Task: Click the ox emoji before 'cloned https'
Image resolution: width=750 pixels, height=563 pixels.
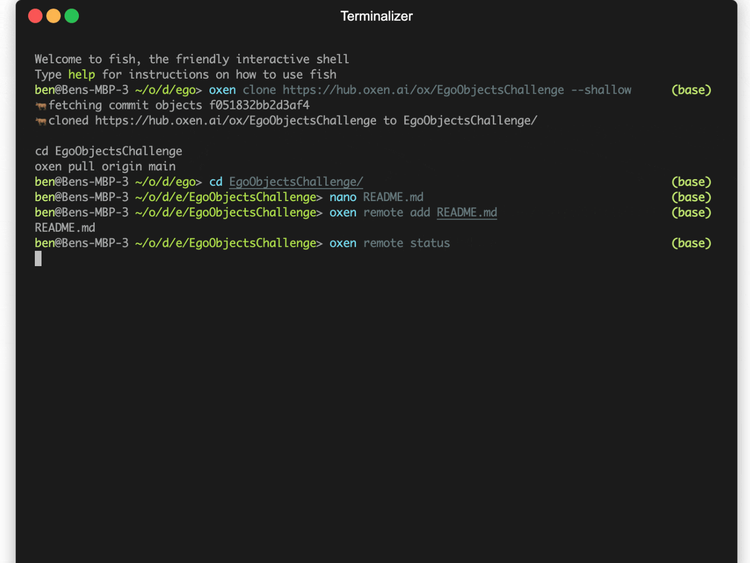Action: point(41,121)
